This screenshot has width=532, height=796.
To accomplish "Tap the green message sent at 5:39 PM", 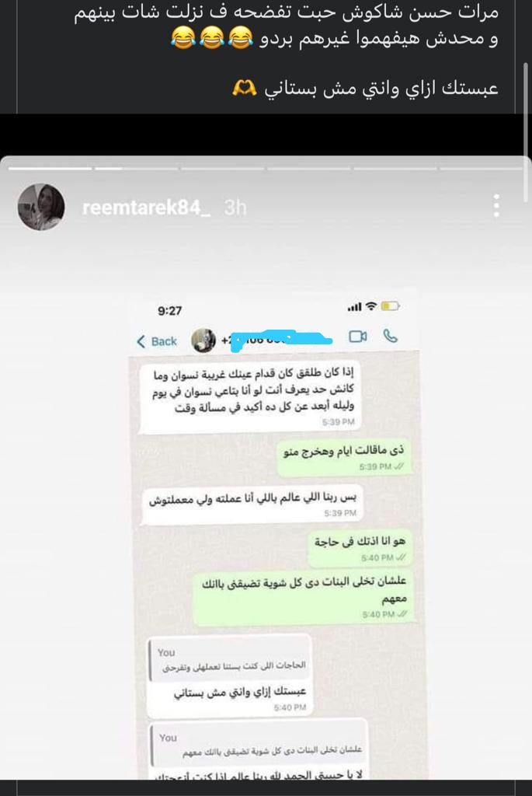I will [344, 457].
